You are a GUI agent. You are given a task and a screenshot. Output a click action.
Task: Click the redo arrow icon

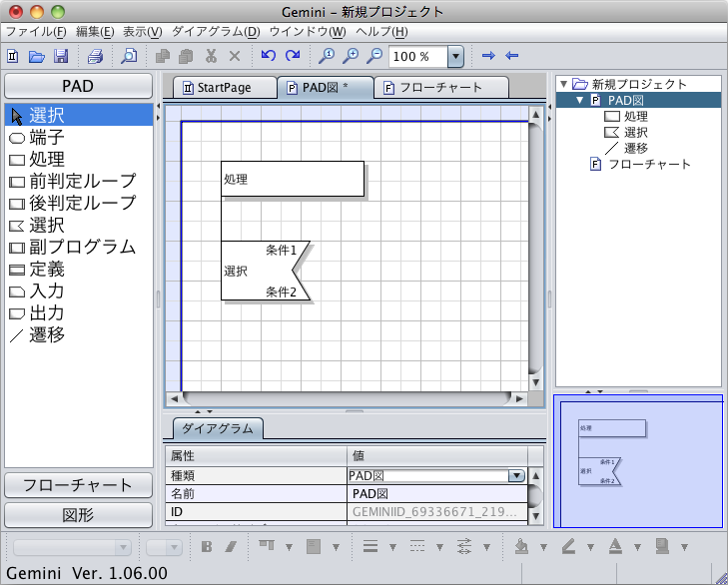click(293, 56)
